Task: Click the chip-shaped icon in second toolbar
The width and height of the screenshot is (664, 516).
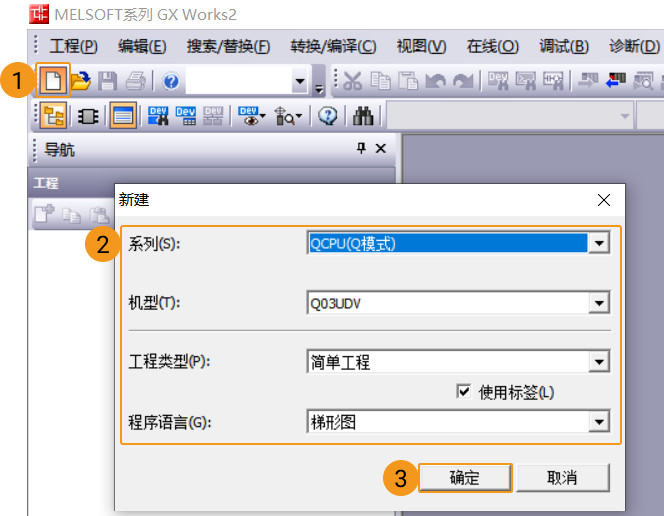Action: coord(88,116)
